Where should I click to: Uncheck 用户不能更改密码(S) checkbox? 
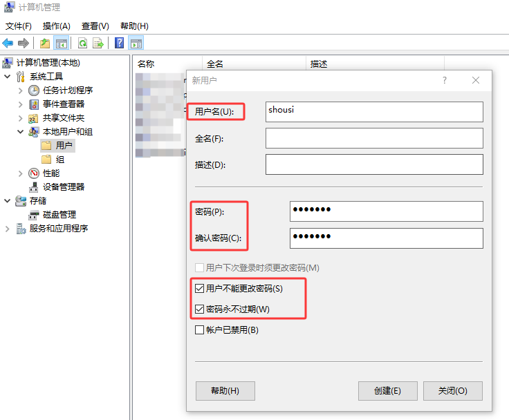point(199,288)
